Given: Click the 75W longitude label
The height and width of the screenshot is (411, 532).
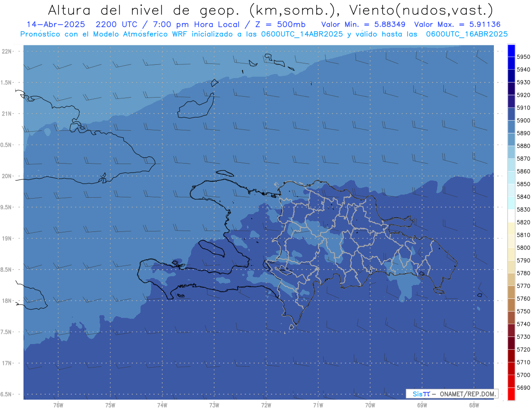Looking at the screenshot, I should tap(110, 405).
